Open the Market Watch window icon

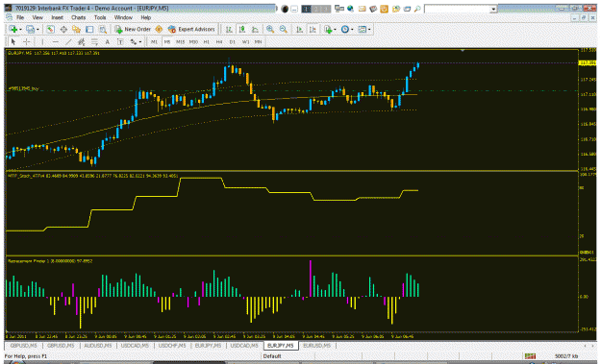[x=50, y=29]
